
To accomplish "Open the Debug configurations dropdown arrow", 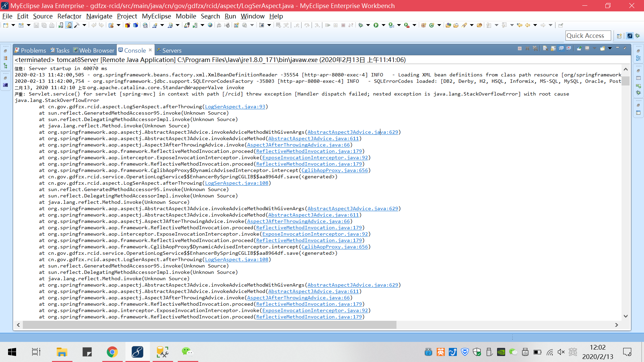I will pyautogui.click(x=368, y=25).
